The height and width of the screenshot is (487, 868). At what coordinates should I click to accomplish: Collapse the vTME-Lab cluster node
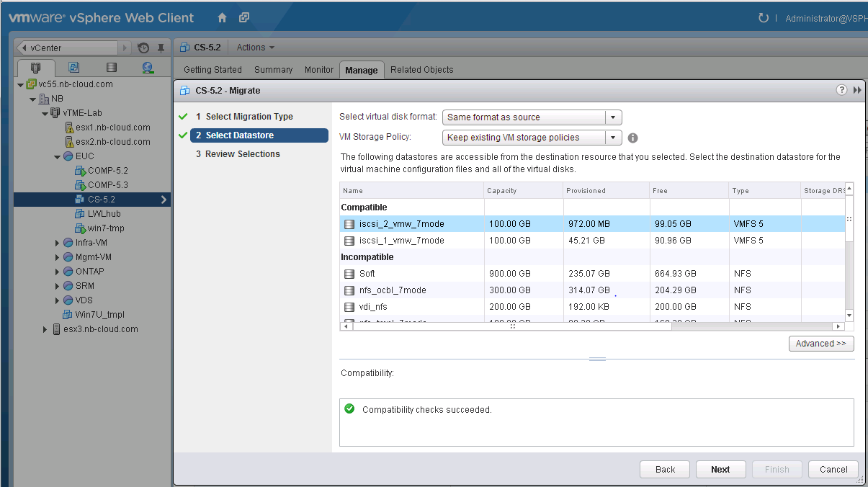(x=45, y=113)
